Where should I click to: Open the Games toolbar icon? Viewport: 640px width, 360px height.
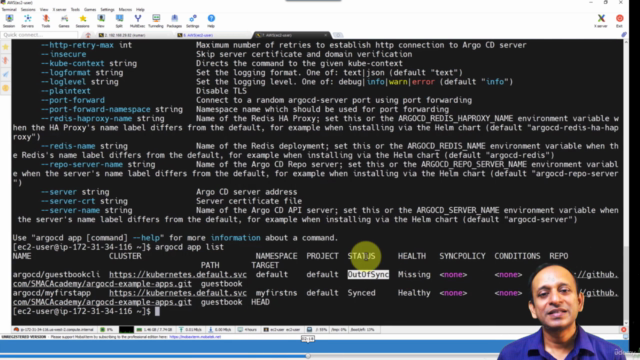point(64,21)
